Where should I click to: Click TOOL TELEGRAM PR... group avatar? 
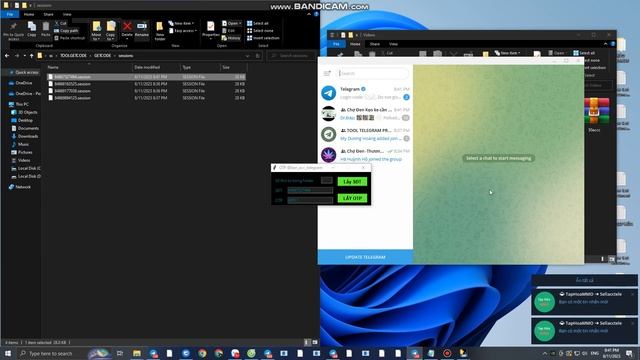click(x=329, y=134)
